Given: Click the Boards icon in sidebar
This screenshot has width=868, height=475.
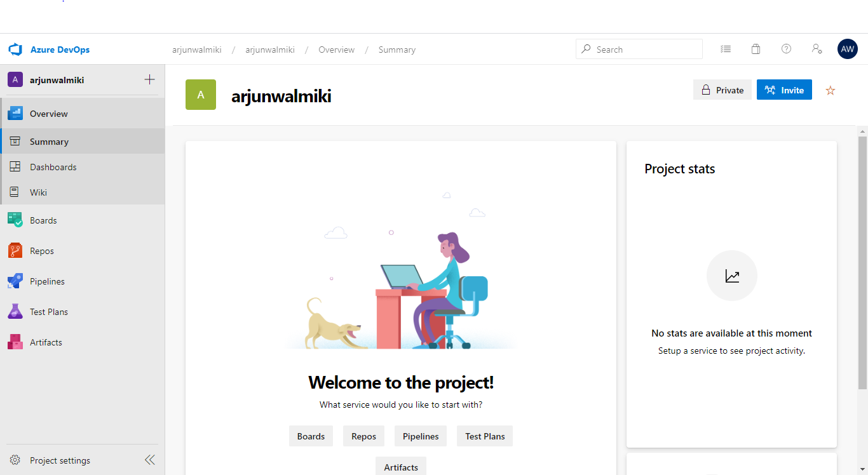Looking at the screenshot, I should pos(15,220).
